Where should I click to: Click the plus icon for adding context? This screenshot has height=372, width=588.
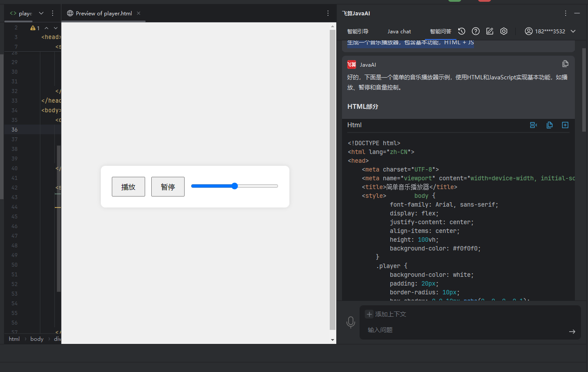click(x=369, y=314)
